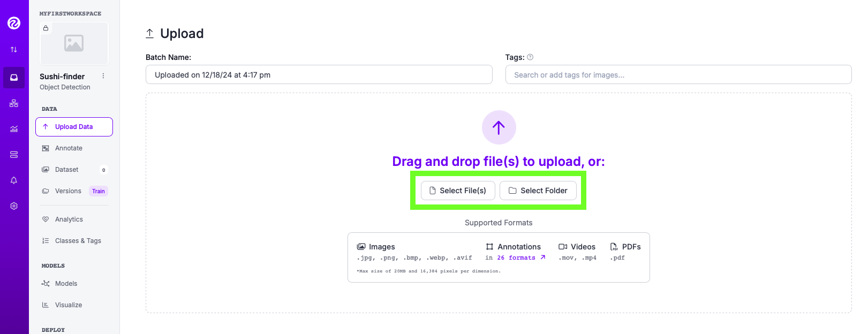Open the Dataset section
Image resolution: width=868 pixels, height=334 pixels.
(x=74, y=170)
